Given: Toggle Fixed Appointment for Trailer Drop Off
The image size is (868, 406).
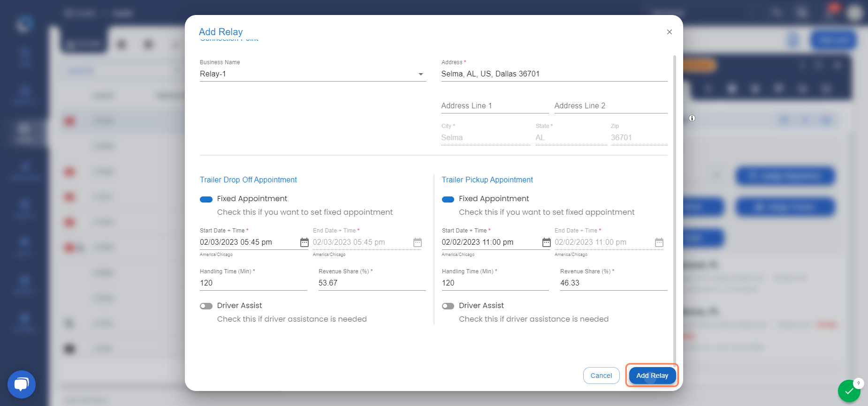Looking at the screenshot, I should [206, 199].
